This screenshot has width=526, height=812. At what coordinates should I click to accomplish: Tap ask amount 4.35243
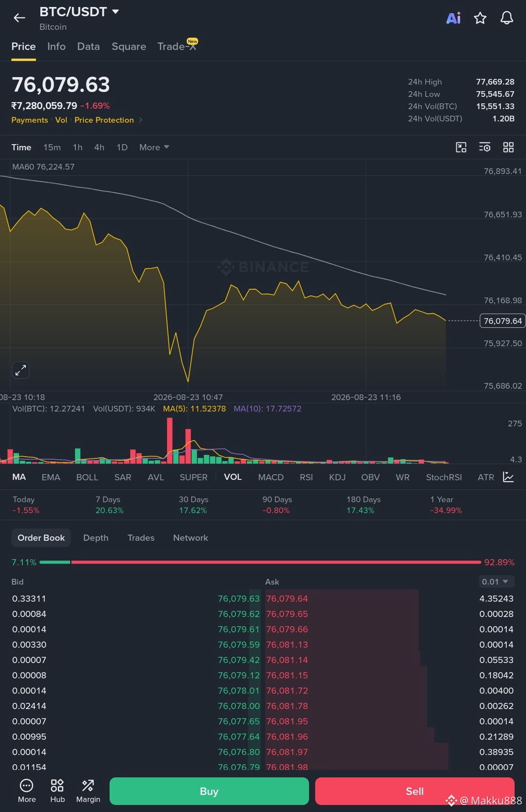496,599
